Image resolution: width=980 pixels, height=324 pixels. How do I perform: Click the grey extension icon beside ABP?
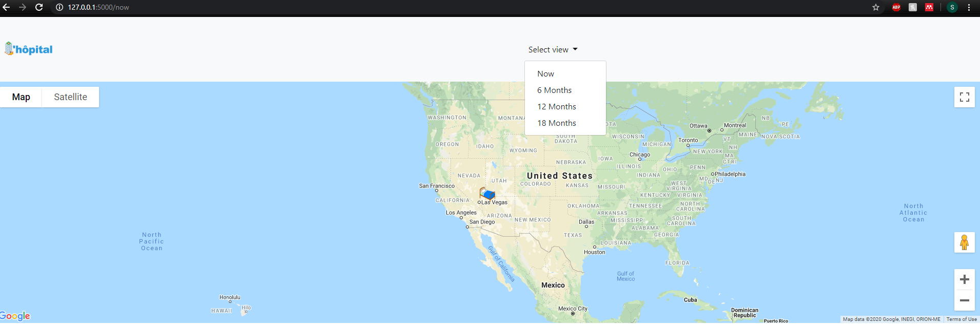[913, 7]
